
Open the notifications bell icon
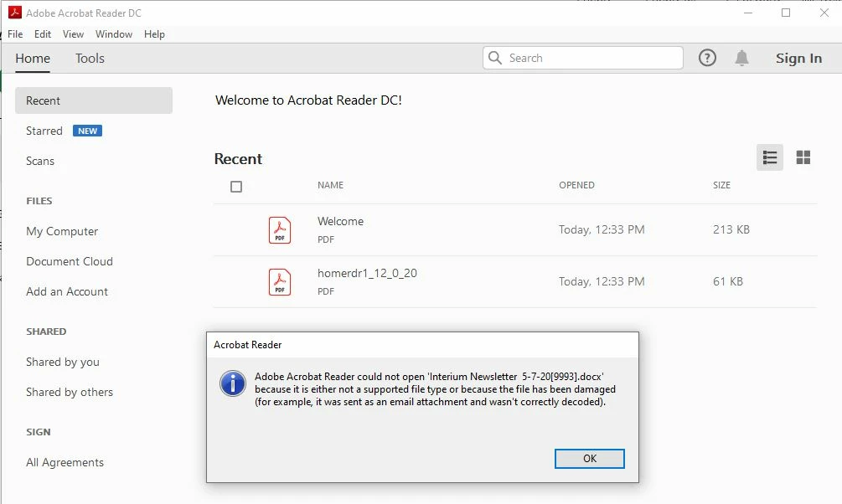point(741,58)
